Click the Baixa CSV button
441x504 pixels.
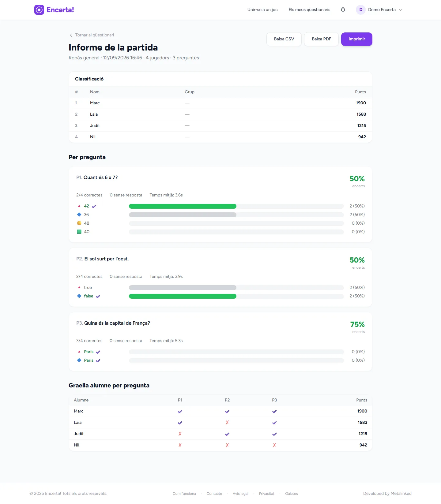(284, 39)
